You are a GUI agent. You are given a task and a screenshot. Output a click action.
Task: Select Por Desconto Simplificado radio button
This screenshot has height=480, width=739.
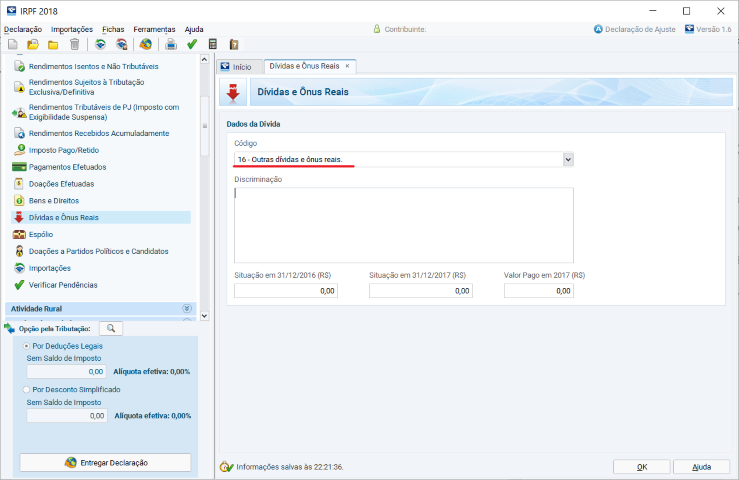click(27, 389)
